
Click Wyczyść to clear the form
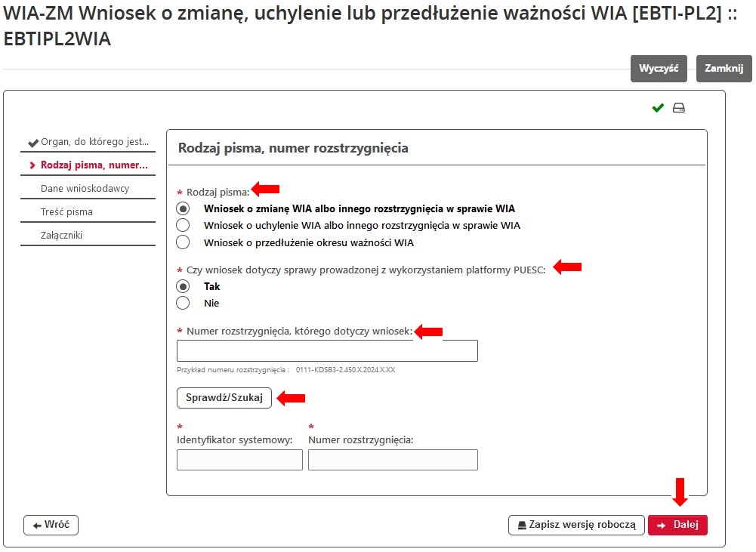658,69
